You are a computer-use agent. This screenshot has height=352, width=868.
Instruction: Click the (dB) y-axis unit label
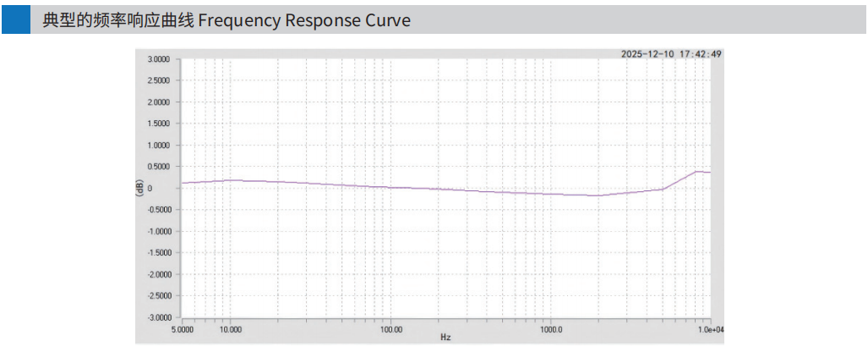[140, 188]
